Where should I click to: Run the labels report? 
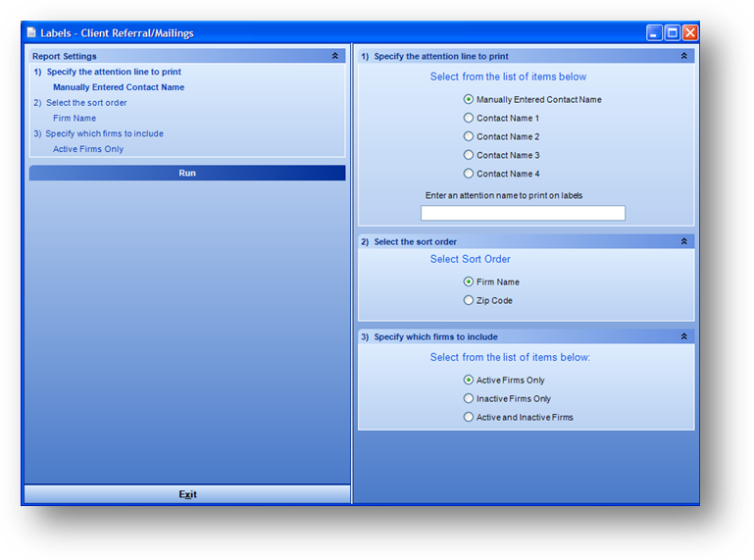(187, 174)
